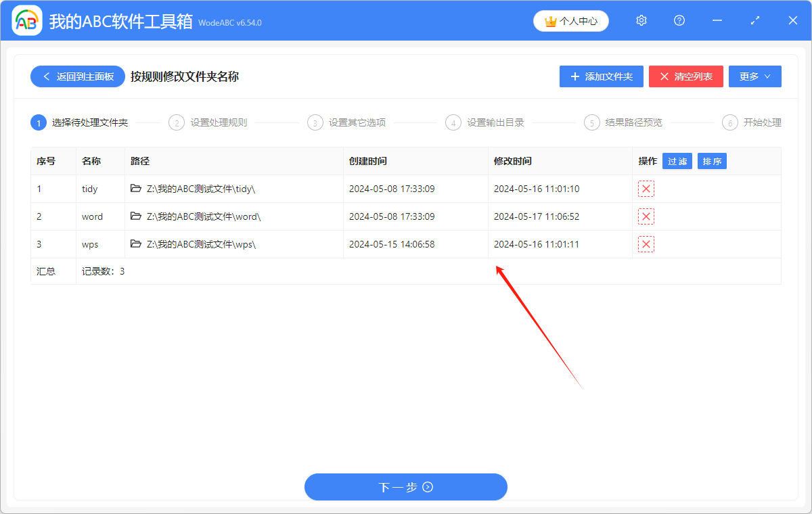Screen dimensions: 812x514
Task: Open the 过滤 filter option
Action: click(677, 160)
